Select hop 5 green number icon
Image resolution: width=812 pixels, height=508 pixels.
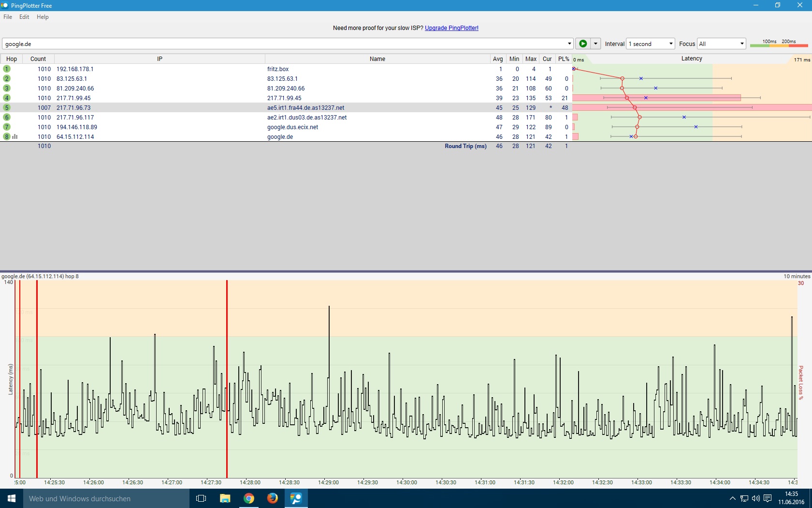point(7,107)
